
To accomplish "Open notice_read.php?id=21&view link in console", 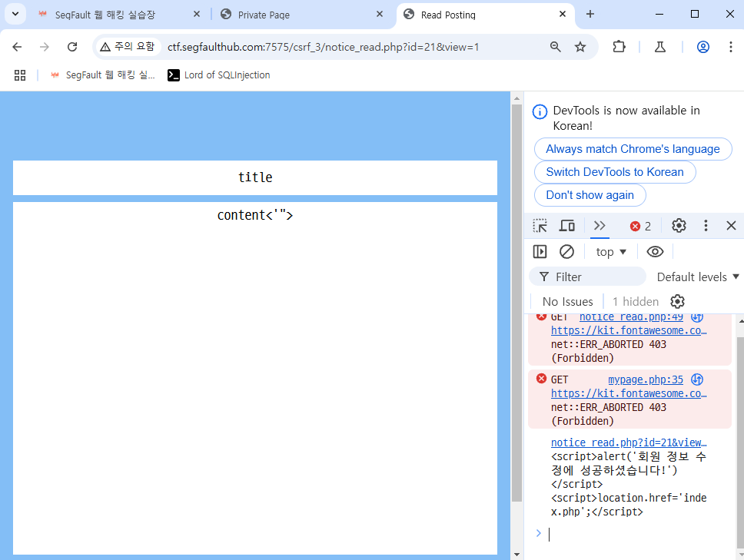I will click(629, 442).
